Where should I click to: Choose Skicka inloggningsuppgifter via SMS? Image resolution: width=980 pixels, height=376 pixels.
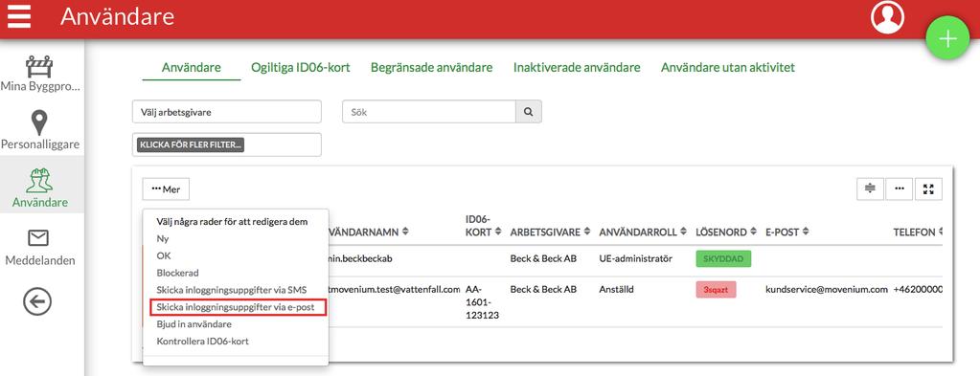point(232,290)
